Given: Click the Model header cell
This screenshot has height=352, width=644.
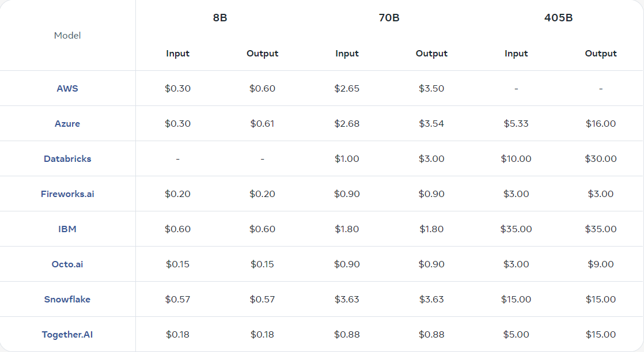Looking at the screenshot, I should 67,35.
